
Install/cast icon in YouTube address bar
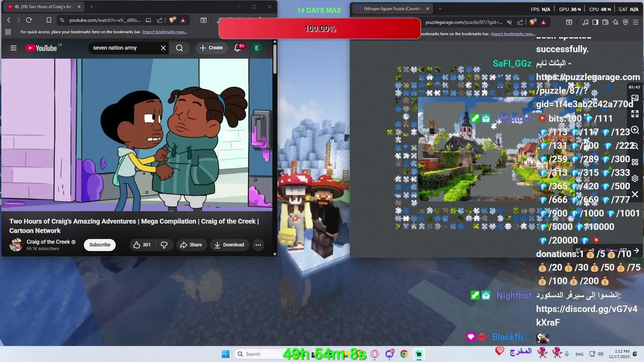148,20
